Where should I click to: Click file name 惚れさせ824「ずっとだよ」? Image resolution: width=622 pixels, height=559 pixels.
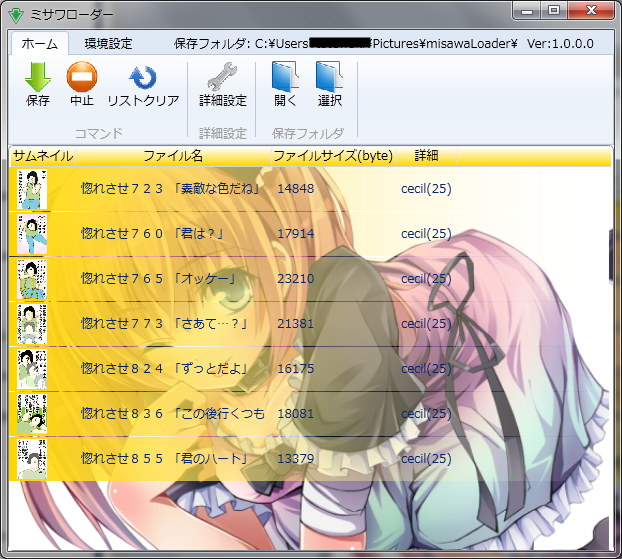point(165,369)
